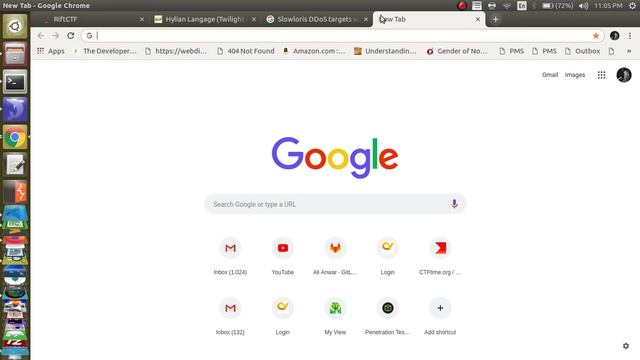Open the Outbox bookmark
Image resolution: width=640 pixels, height=360 pixels.
pos(582,51)
